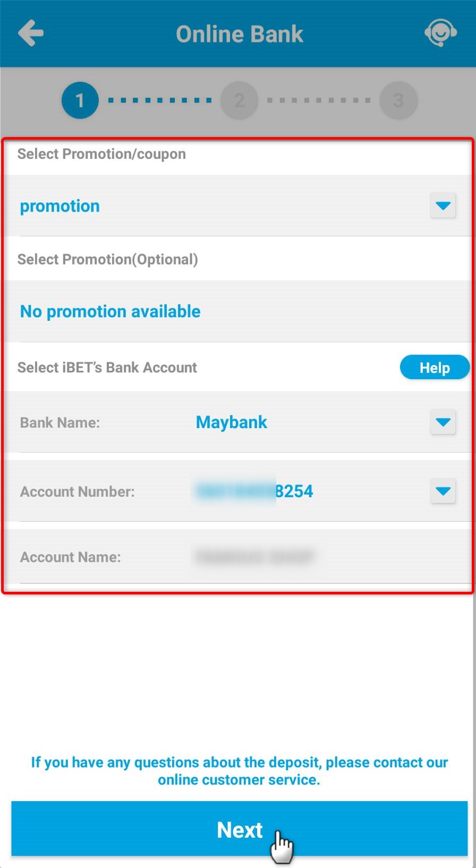Click the Online Bank title

coord(240,33)
